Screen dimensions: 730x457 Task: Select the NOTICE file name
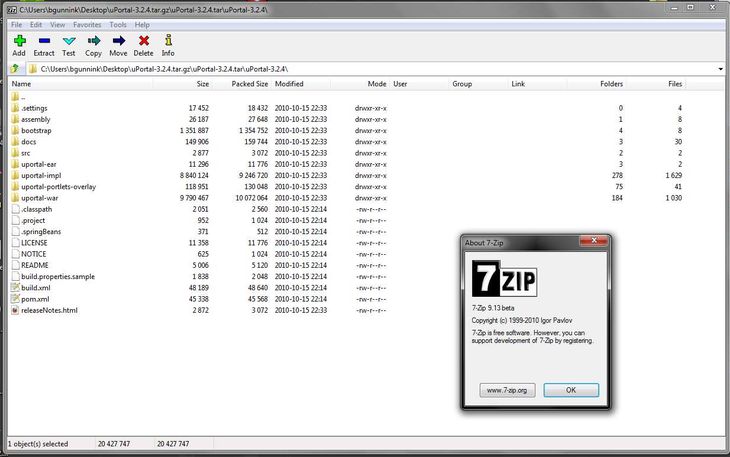34,254
